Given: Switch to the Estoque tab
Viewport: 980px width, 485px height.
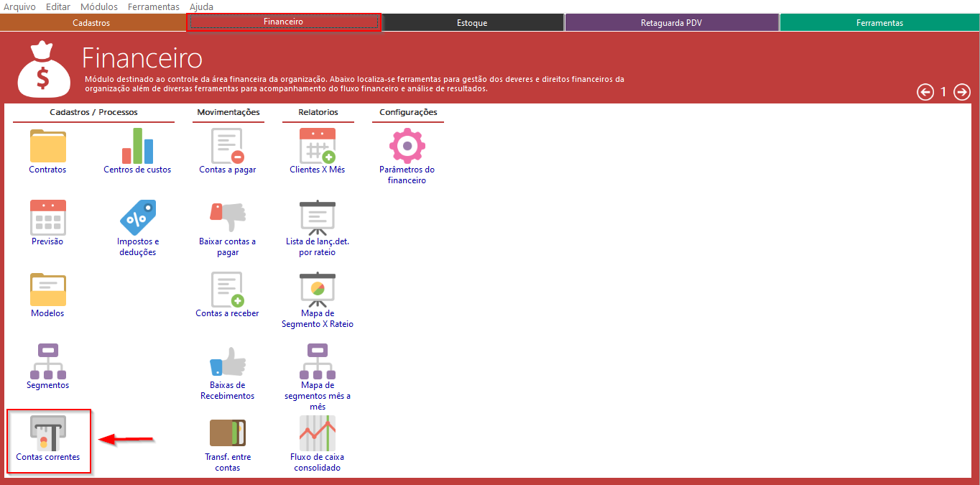Looking at the screenshot, I should click(x=472, y=23).
